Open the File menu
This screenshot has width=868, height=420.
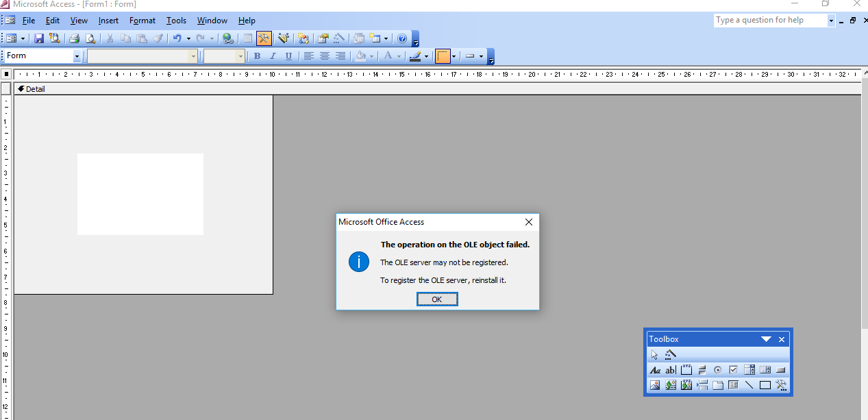(29, 21)
